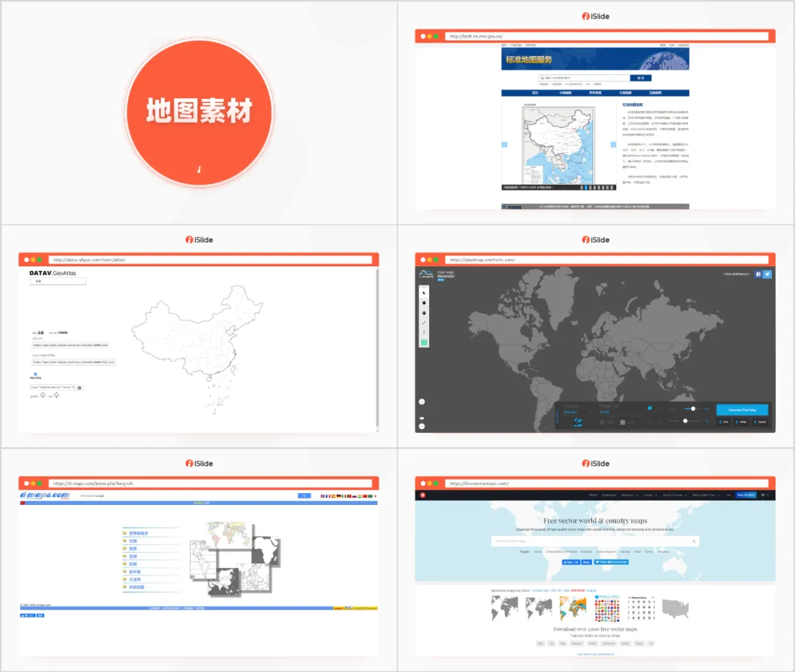This screenshot has width=795, height=672.
Task: Click the 标准地图服务 banner
Action: 596,59
